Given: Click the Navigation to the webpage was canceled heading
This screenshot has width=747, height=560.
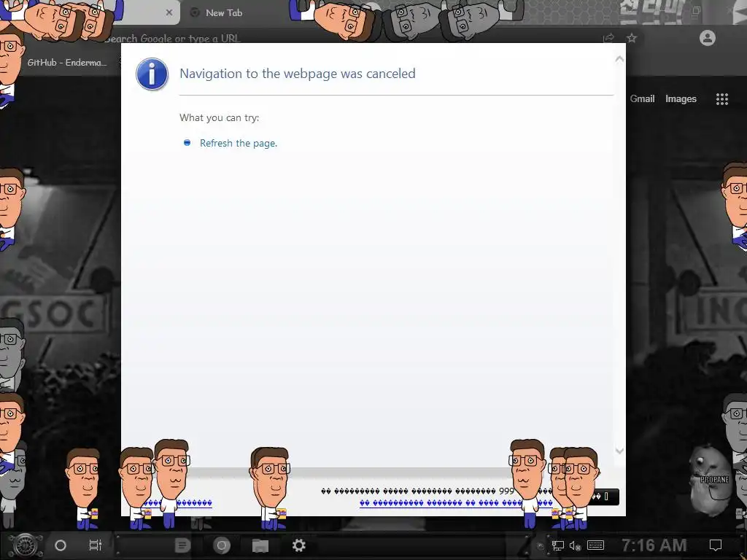Looking at the screenshot, I should coord(298,74).
